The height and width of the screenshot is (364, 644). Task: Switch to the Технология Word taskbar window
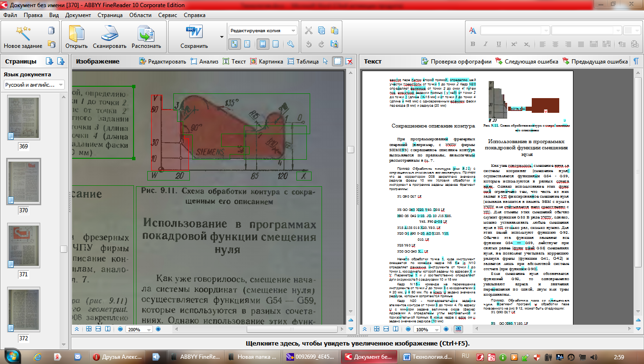click(x=428, y=357)
